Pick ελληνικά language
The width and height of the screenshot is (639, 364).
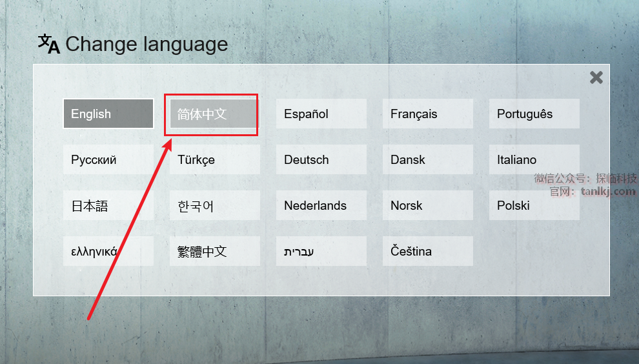pyautogui.click(x=108, y=251)
